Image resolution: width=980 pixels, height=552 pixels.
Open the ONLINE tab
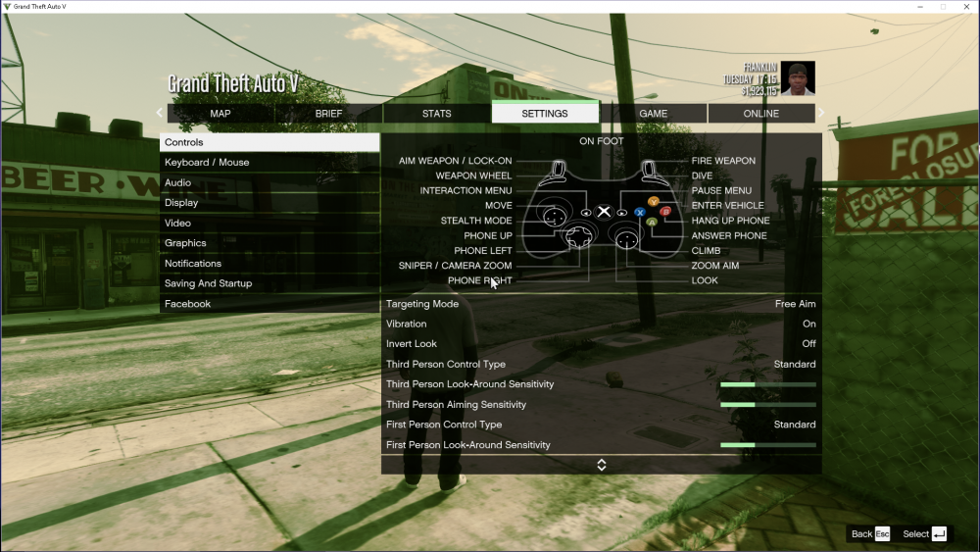pos(761,113)
